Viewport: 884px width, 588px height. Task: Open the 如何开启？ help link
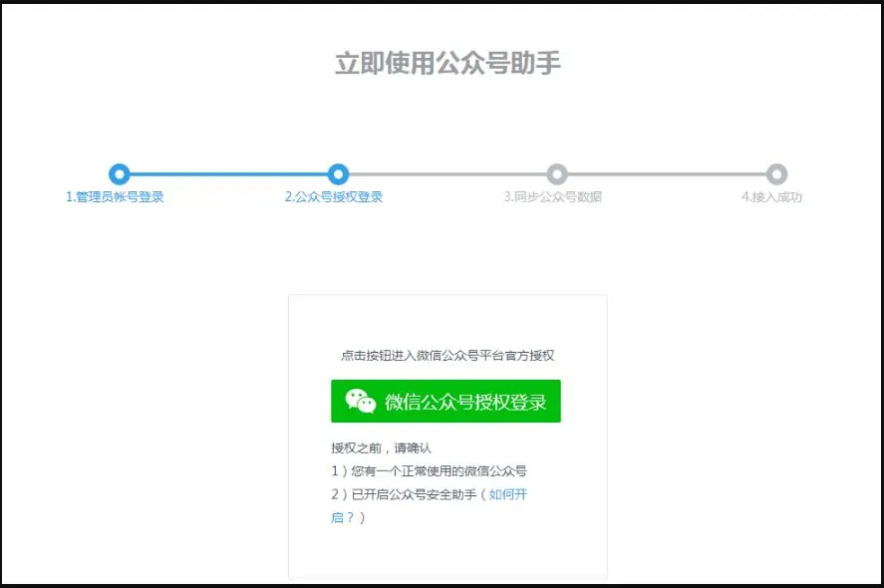(x=508, y=494)
